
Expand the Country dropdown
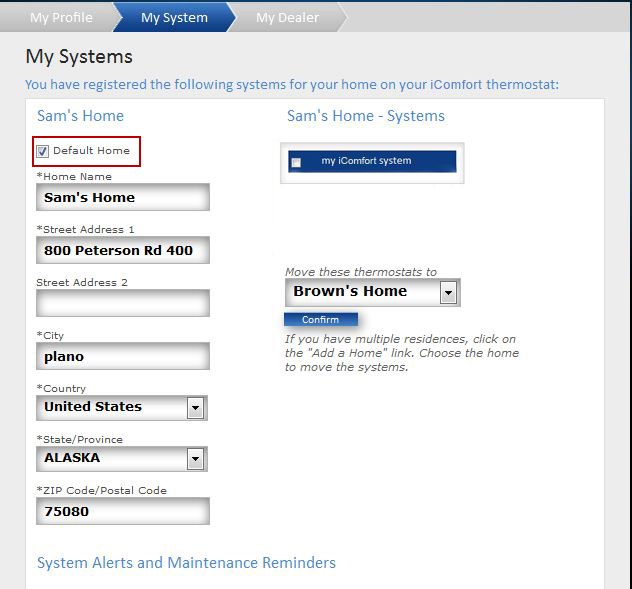point(195,407)
